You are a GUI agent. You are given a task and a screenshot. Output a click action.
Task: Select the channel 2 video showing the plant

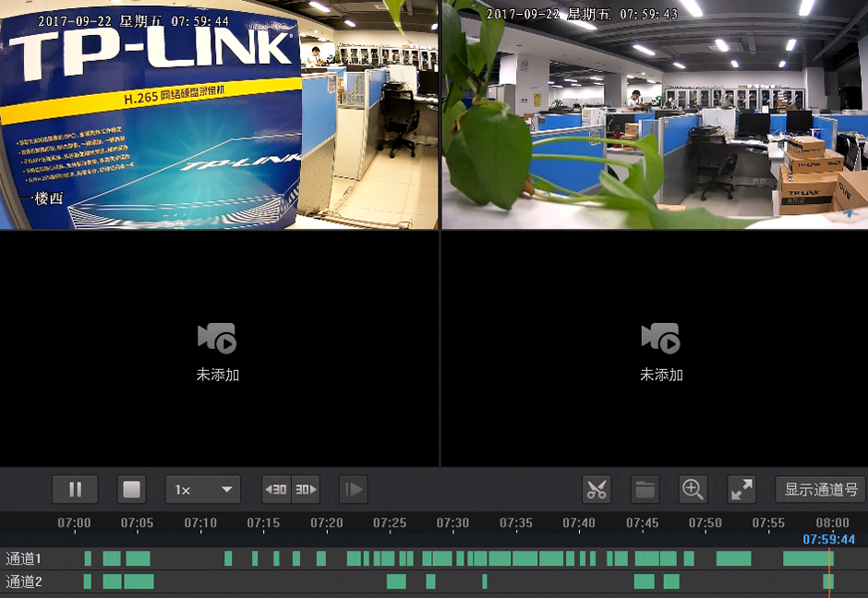655,114
